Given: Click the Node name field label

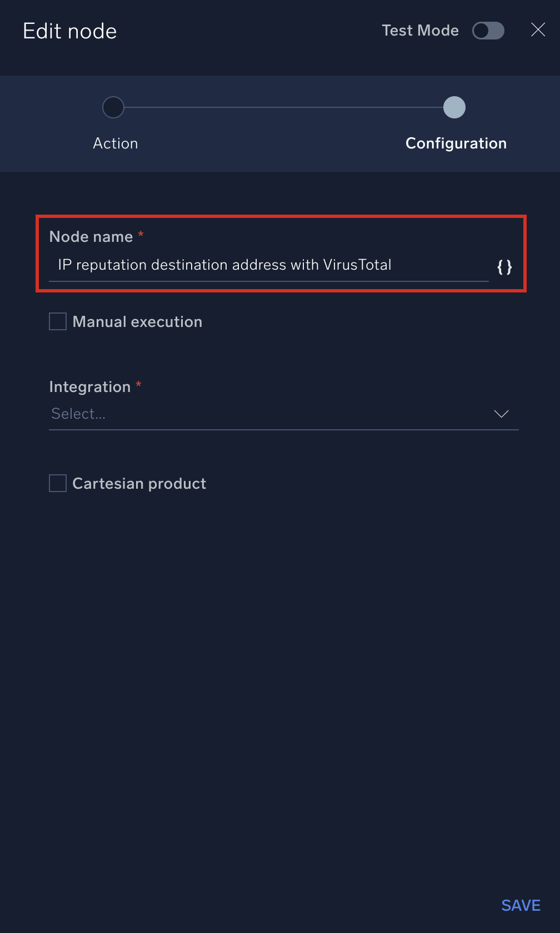Looking at the screenshot, I should point(91,237).
